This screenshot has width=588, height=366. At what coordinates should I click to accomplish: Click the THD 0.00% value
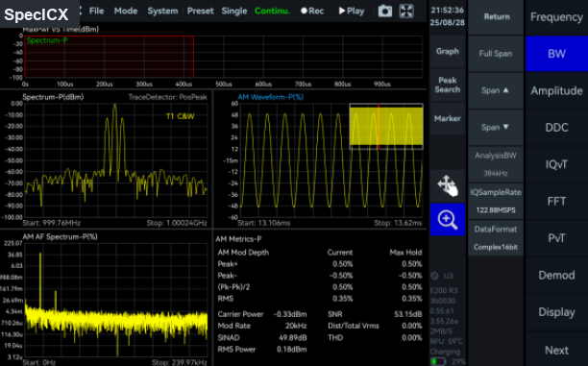(412, 337)
